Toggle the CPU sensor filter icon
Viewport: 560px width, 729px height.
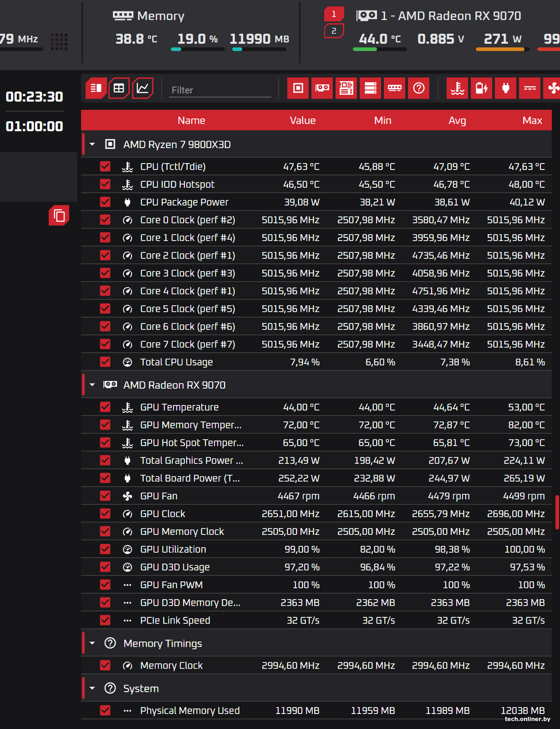(x=298, y=88)
